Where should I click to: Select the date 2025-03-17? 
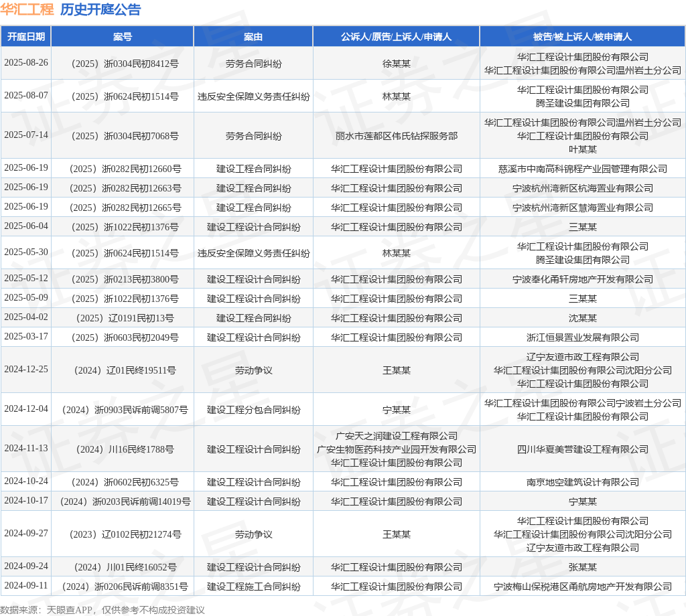pos(26,336)
